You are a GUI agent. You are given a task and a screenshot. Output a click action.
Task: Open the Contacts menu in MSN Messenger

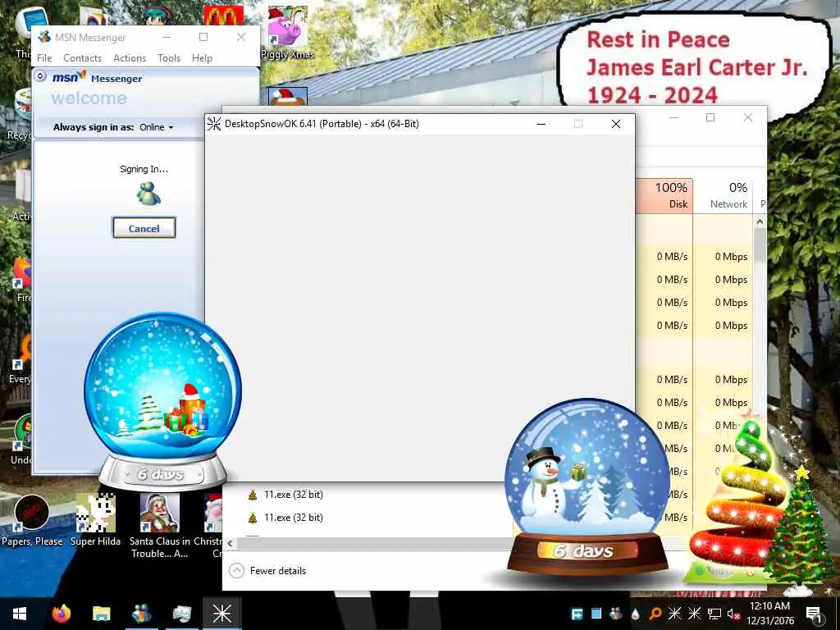point(82,58)
